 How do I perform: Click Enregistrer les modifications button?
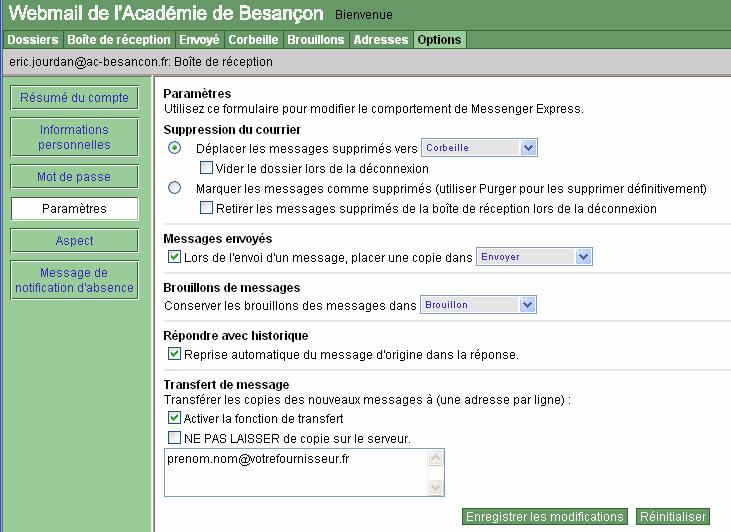tap(545, 517)
